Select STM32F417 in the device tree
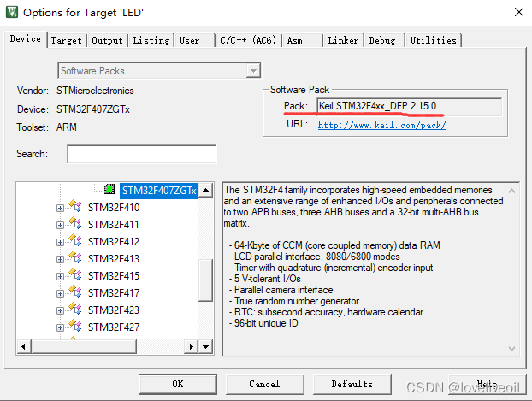Screen dimensions: 532x401 coord(114,293)
